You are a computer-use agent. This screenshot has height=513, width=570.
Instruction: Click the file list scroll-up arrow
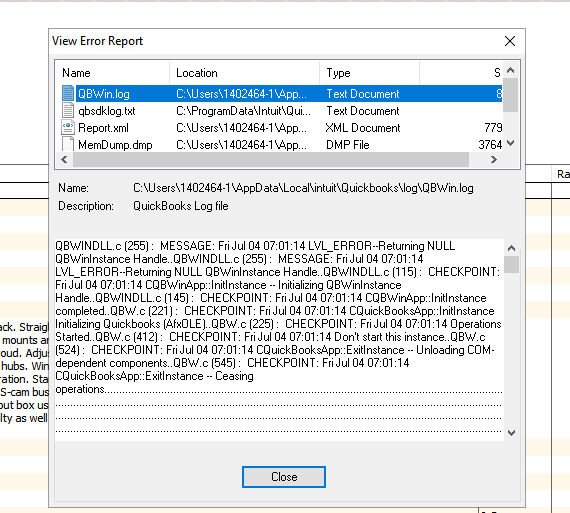point(511,70)
